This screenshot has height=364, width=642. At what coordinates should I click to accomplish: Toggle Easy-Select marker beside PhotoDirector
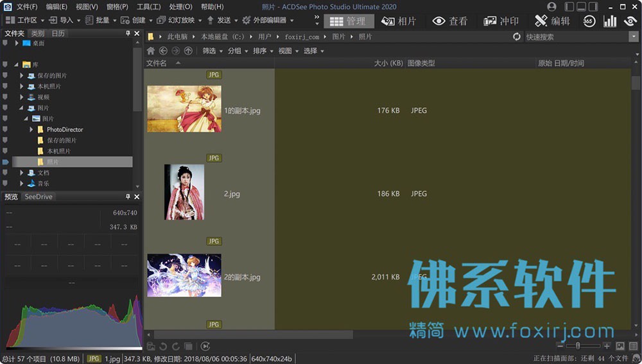5,130
